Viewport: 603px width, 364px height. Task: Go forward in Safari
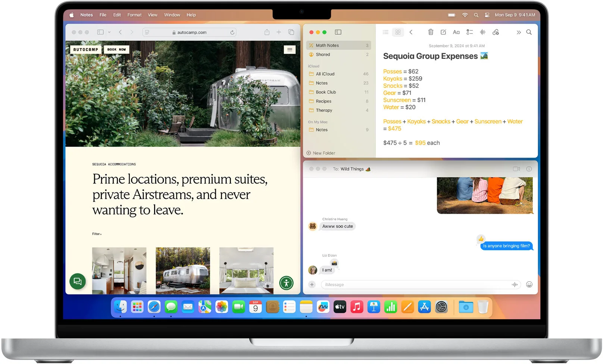132,32
